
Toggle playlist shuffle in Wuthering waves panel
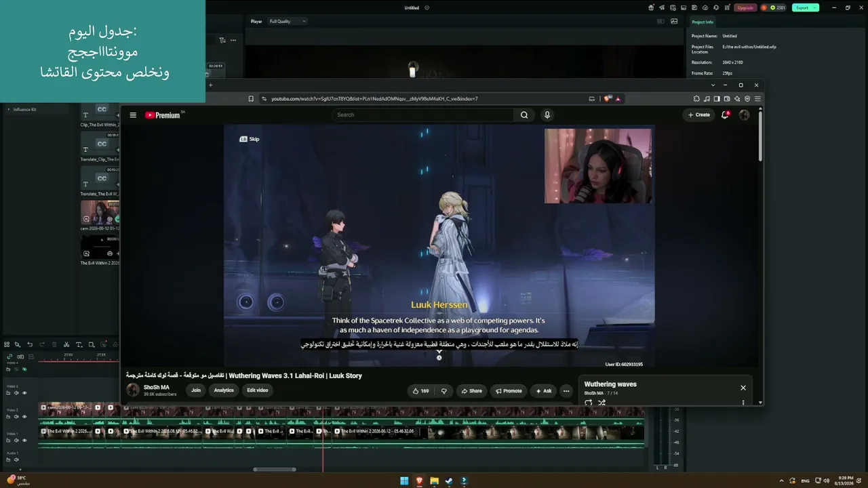click(x=601, y=403)
